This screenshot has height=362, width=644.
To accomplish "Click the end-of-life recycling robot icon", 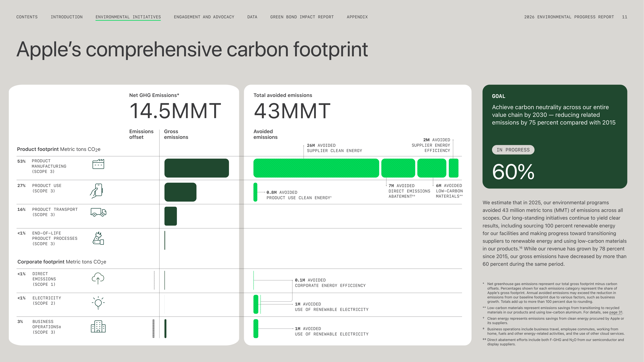I will click(98, 238).
